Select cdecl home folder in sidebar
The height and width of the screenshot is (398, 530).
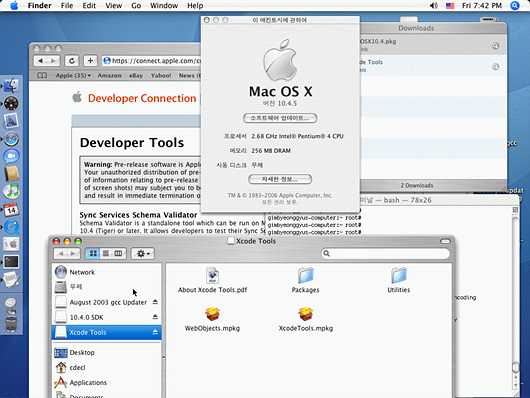pyautogui.click(x=106, y=368)
